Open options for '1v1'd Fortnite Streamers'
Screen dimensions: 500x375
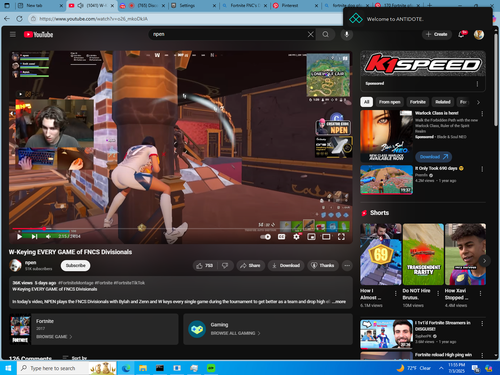coord(482,324)
